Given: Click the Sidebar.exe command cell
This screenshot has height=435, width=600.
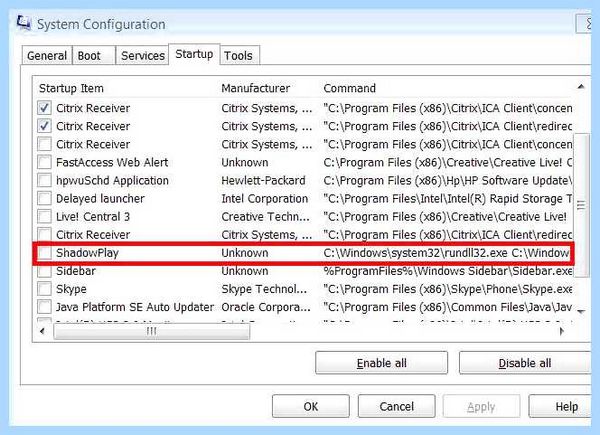Looking at the screenshot, I should pyautogui.click(x=448, y=271).
